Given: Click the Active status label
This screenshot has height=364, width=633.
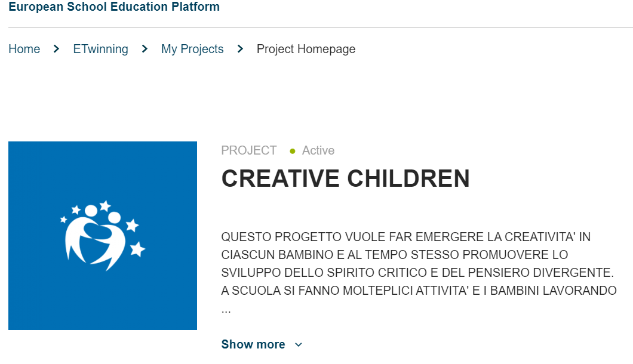Looking at the screenshot, I should 318,150.
